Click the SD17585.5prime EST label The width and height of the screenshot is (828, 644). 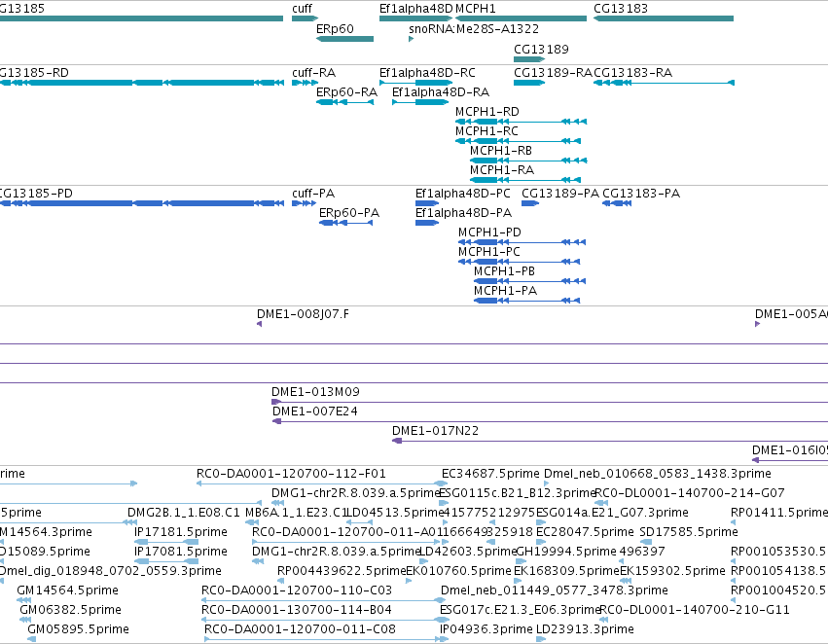click(689, 532)
